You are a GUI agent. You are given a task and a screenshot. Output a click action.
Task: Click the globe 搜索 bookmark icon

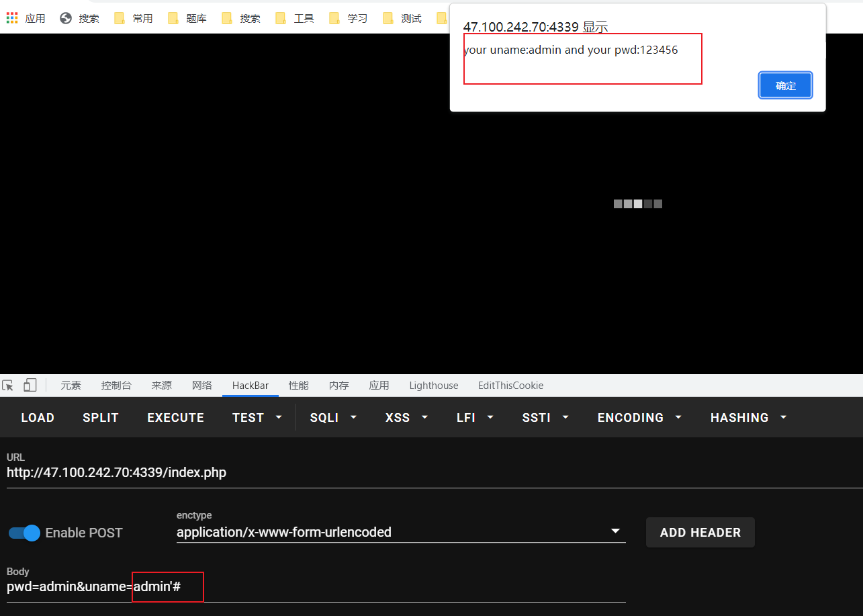(x=66, y=18)
